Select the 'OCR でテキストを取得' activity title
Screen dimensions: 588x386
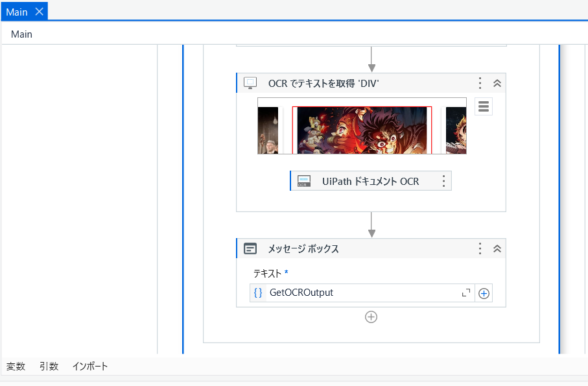coord(323,83)
